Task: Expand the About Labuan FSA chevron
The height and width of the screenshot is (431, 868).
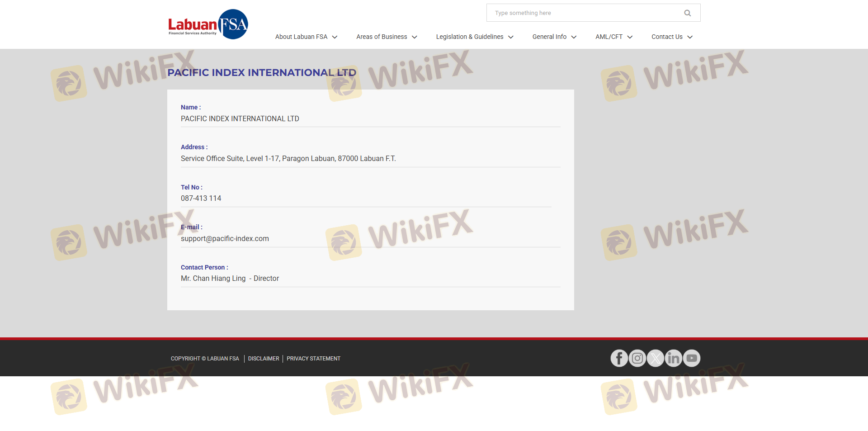Action: pyautogui.click(x=335, y=37)
